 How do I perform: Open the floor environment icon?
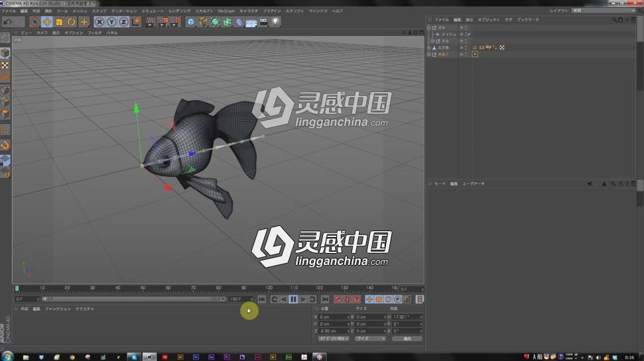point(251,22)
